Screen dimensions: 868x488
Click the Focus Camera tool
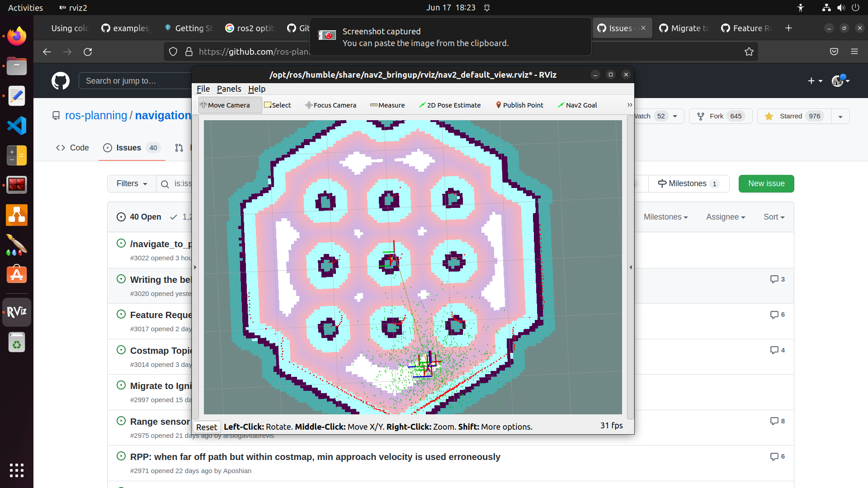pos(330,105)
